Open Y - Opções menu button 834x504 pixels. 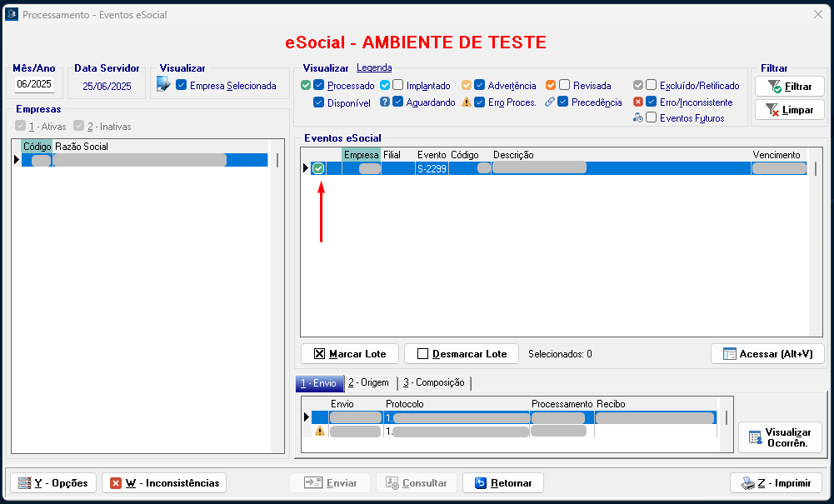coord(53,483)
